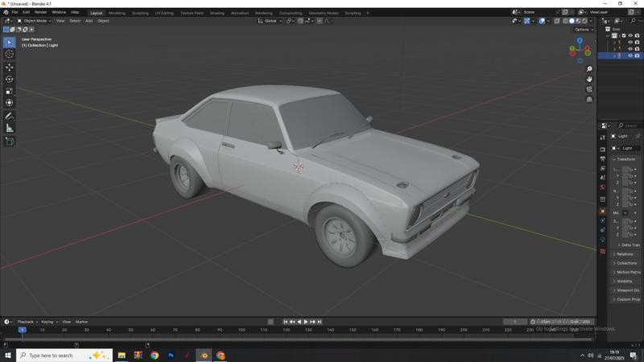Viewport: 644px width, 362px height.
Task: Switch to material preview shading
Action: click(x=578, y=21)
